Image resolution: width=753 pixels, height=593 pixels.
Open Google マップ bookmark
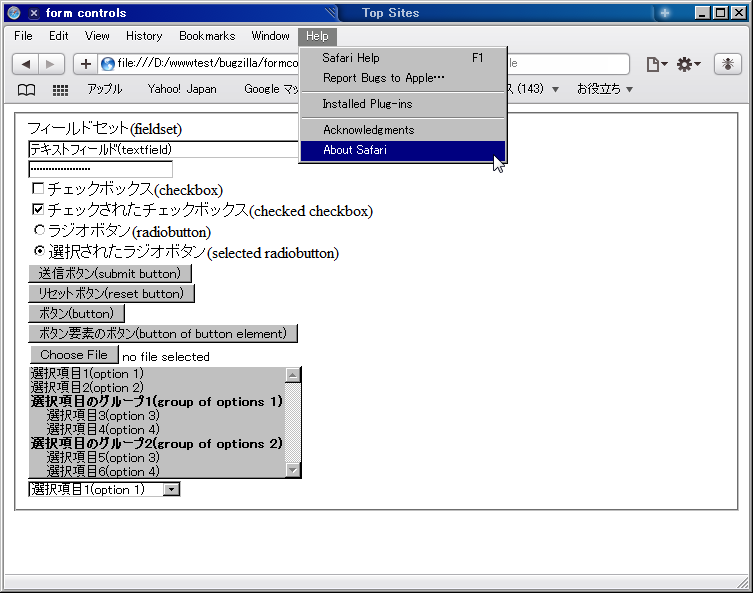[x=271, y=89]
